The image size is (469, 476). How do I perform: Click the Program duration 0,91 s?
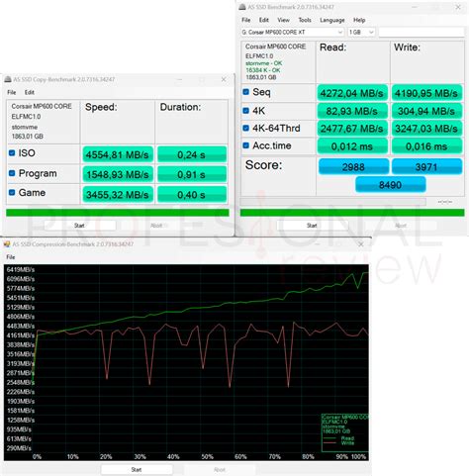tap(192, 174)
